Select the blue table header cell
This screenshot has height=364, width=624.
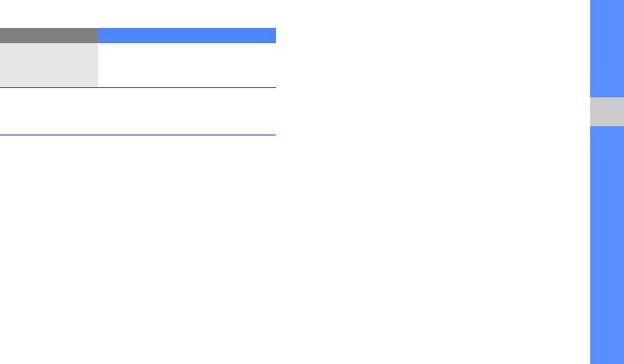[x=186, y=36]
